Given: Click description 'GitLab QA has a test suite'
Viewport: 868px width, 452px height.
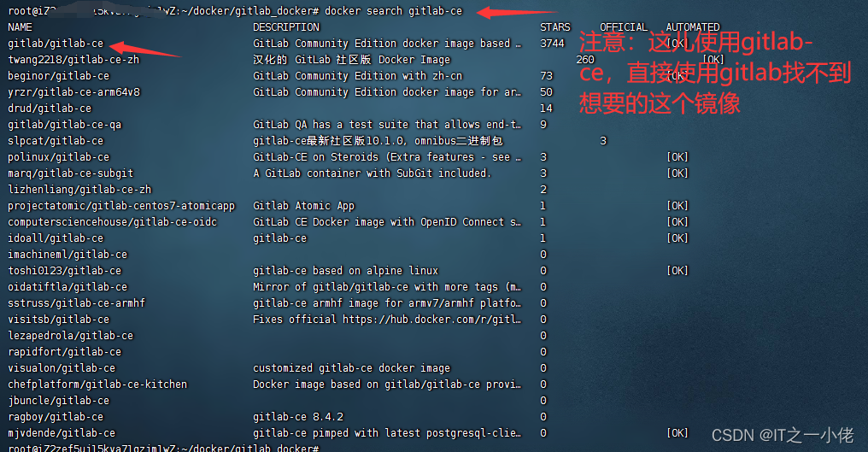Looking at the screenshot, I should pos(387,124).
